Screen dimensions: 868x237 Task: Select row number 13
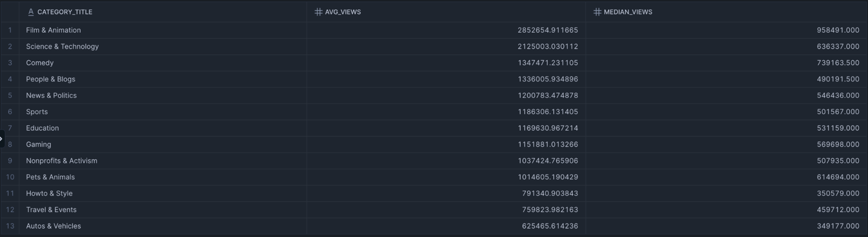click(x=10, y=226)
